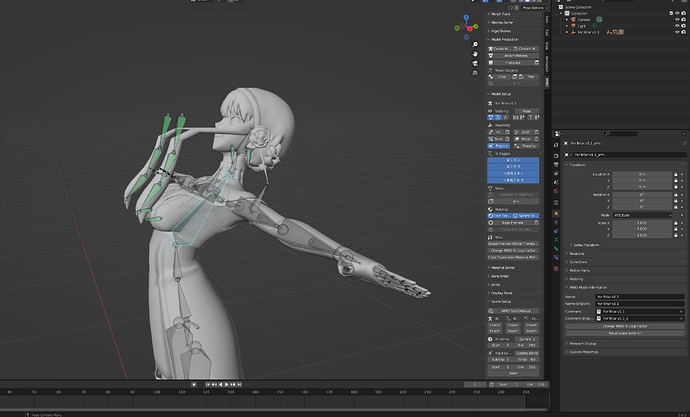The image size is (690, 417).
Task: Click Change MMD IK Loop Factor button in sidebar
Action: [x=513, y=250]
